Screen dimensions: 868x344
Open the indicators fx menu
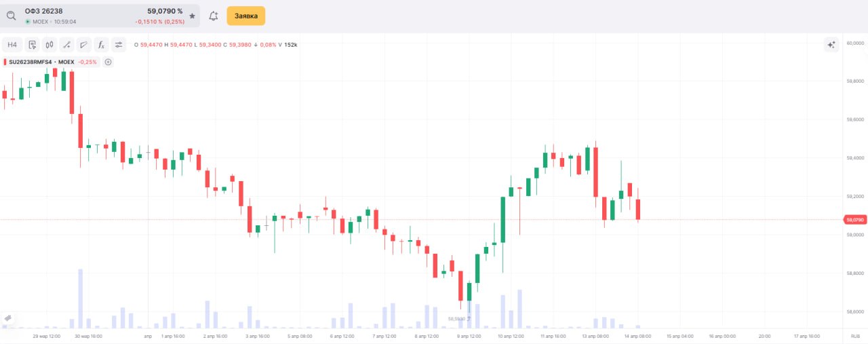102,45
